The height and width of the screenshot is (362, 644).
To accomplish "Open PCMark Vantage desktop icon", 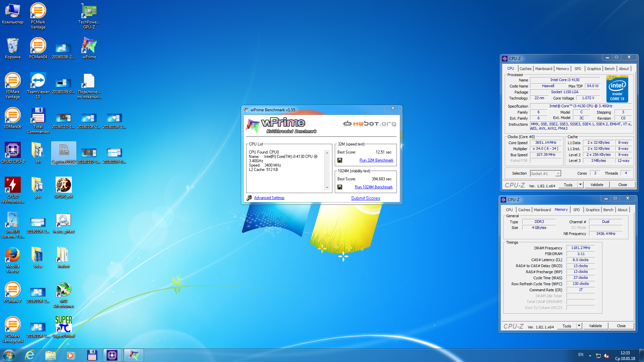I will click(38, 15).
